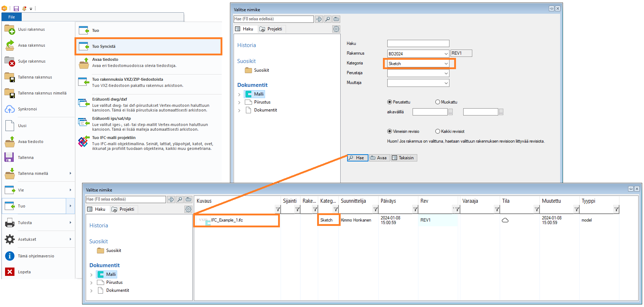Image resolution: width=644 pixels, height=307 pixels.
Task: Open the filter on the Sijainti column
Action: (297, 209)
